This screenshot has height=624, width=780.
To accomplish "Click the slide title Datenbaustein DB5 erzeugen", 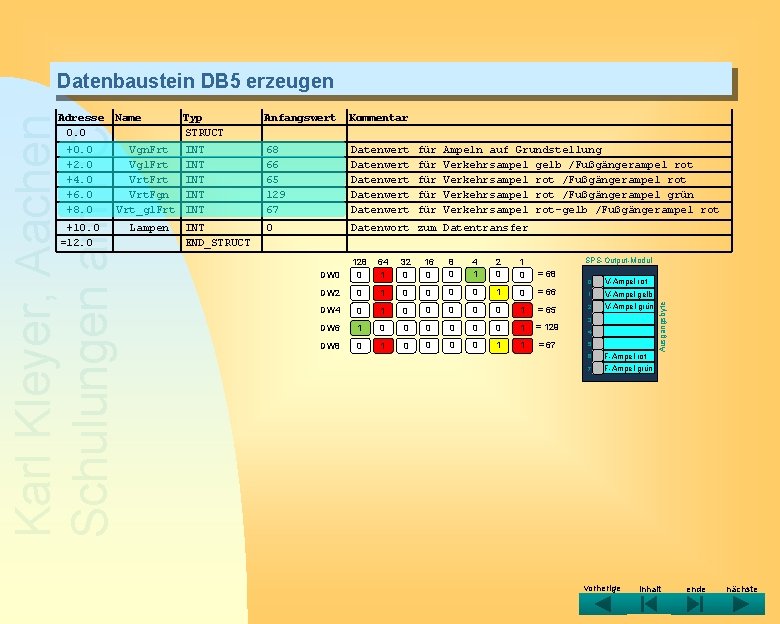I will click(195, 81).
